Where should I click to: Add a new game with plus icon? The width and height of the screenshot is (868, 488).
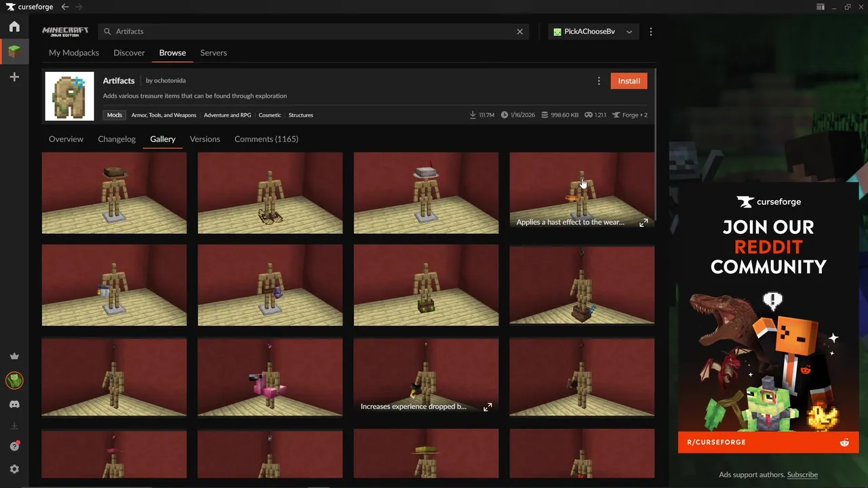pyautogui.click(x=14, y=77)
